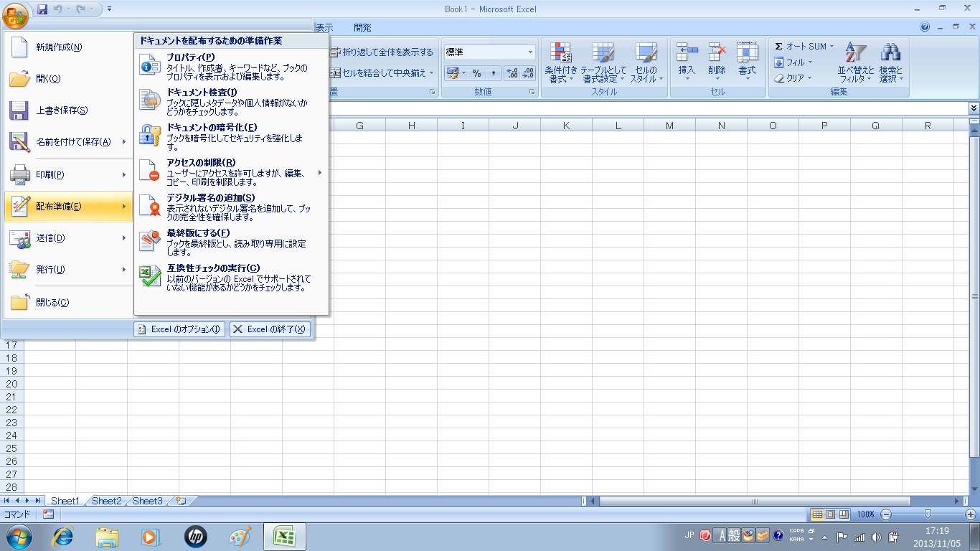Click the Find and Select binoculars icon

coord(890,62)
